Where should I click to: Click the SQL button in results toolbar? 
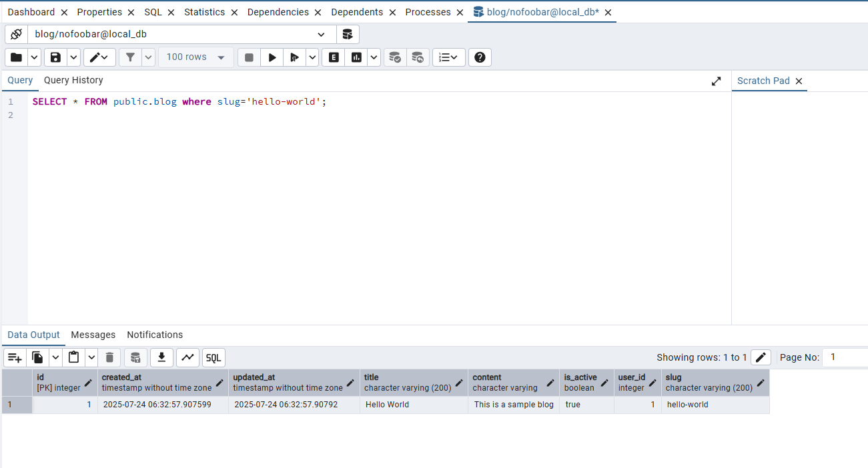213,357
